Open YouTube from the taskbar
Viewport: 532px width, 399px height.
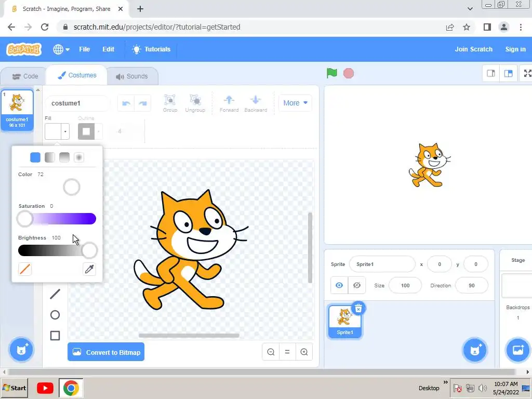45,388
